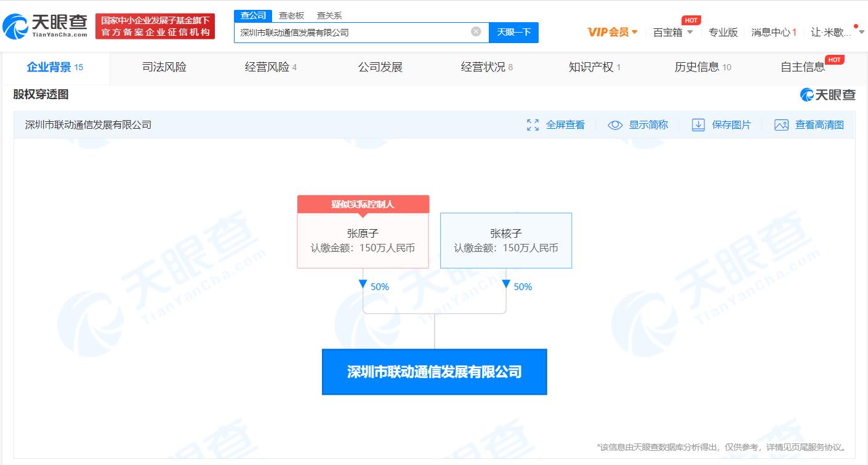
Task: Click the 显示简称 text button
Action: [x=648, y=125]
